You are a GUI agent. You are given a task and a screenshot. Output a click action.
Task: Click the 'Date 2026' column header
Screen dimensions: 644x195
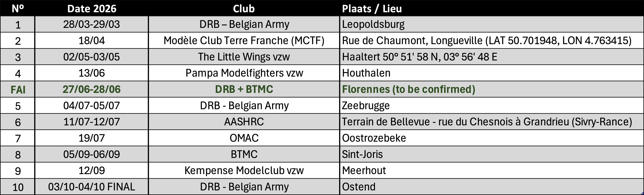click(x=92, y=9)
